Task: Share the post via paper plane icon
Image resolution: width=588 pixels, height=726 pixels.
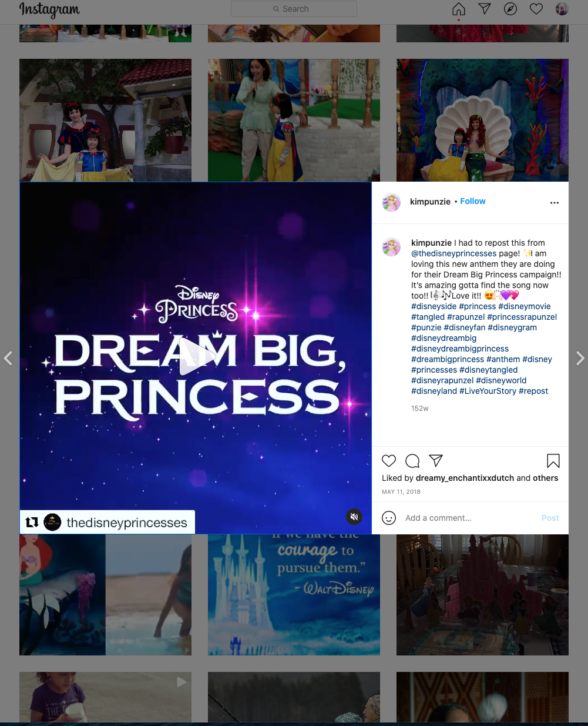Action: point(436,460)
